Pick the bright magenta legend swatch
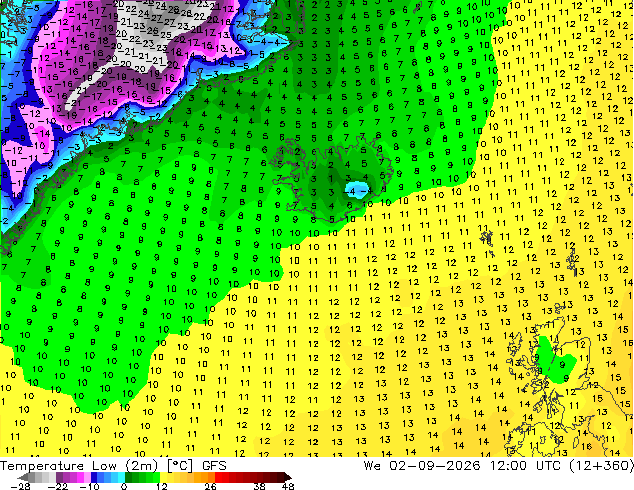This screenshot has width=634, height=490. tap(80, 477)
